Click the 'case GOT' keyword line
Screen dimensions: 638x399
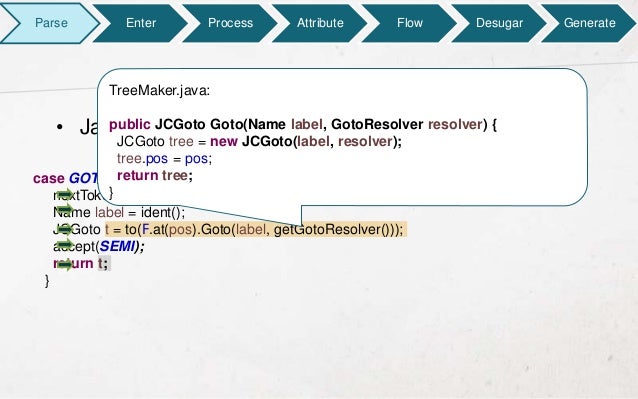(x=66, y=179)
